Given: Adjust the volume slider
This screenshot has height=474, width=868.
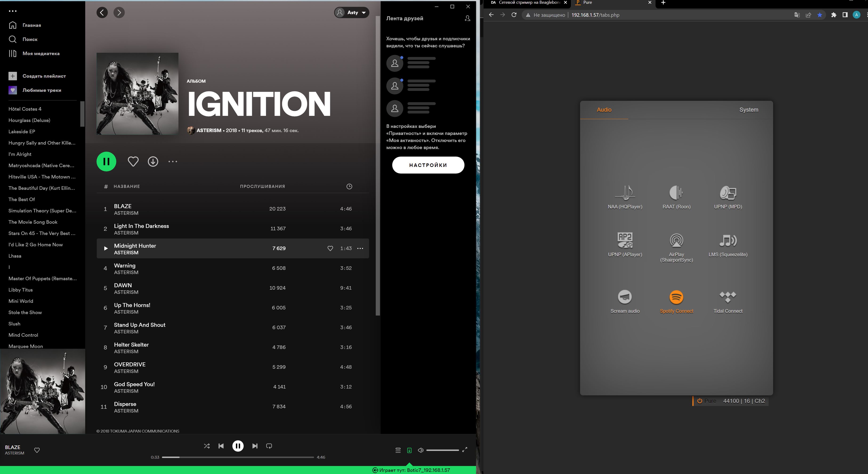Looking at the screenshot, I should click(442, 450).
